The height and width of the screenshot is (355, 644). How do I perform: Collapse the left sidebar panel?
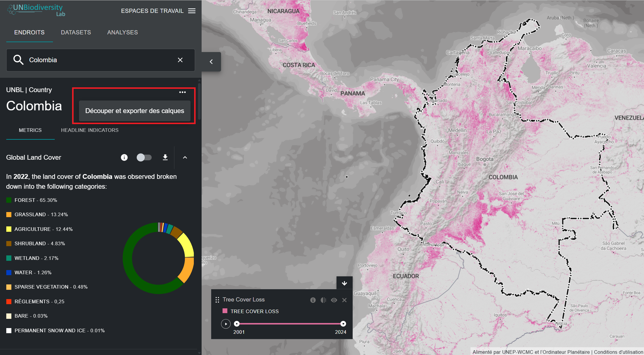click(211, 62)
